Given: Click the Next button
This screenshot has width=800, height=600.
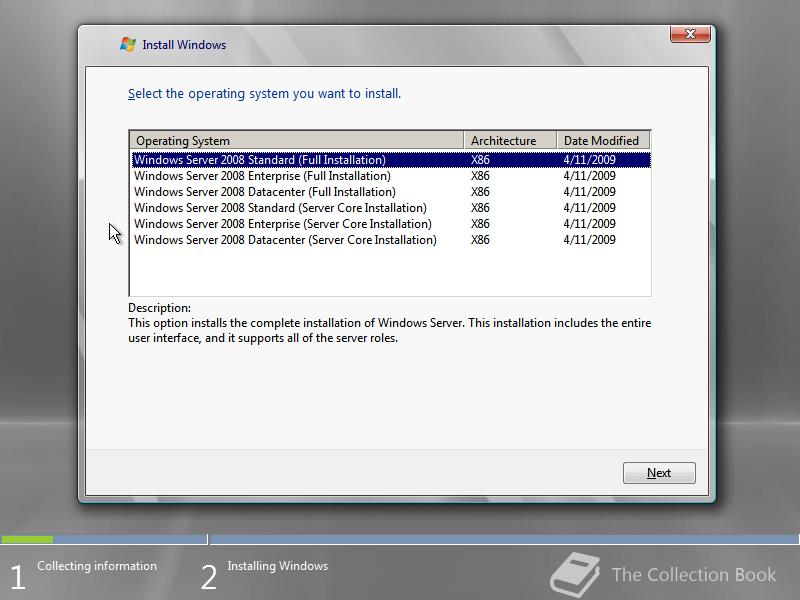Looking at the screenshot, I should 659,473.
